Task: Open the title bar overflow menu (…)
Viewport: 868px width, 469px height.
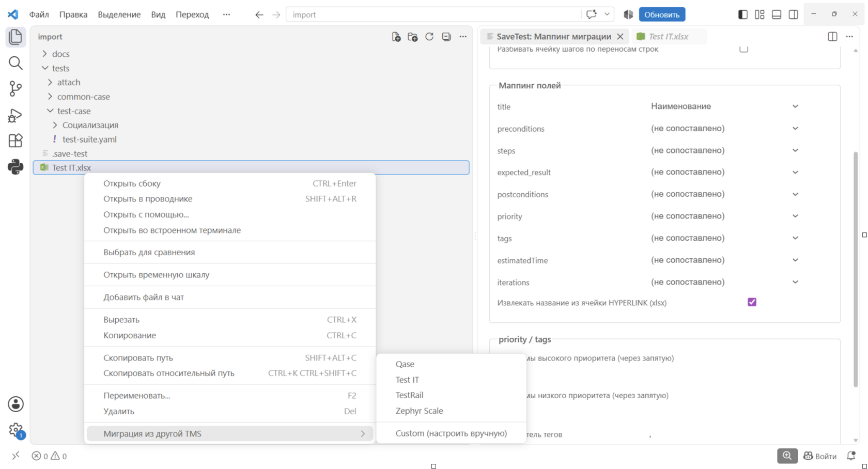Action: [226, 14]
